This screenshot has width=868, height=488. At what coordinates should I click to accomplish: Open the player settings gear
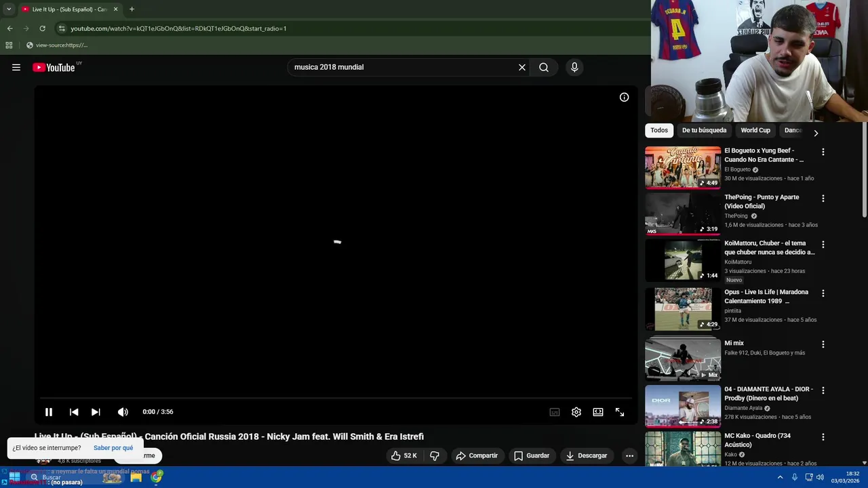(576, 412)
